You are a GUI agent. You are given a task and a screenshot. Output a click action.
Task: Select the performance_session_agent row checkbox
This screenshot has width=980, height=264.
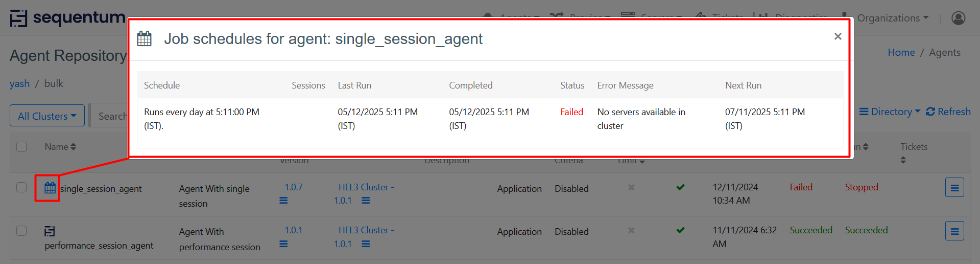(x=21, y=231)
